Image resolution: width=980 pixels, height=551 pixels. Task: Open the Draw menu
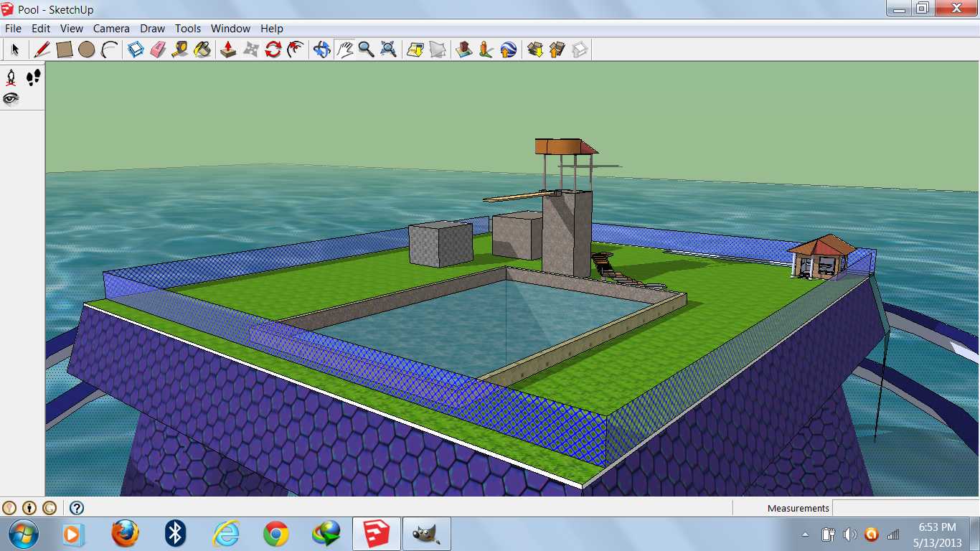[x=152, y=29]
